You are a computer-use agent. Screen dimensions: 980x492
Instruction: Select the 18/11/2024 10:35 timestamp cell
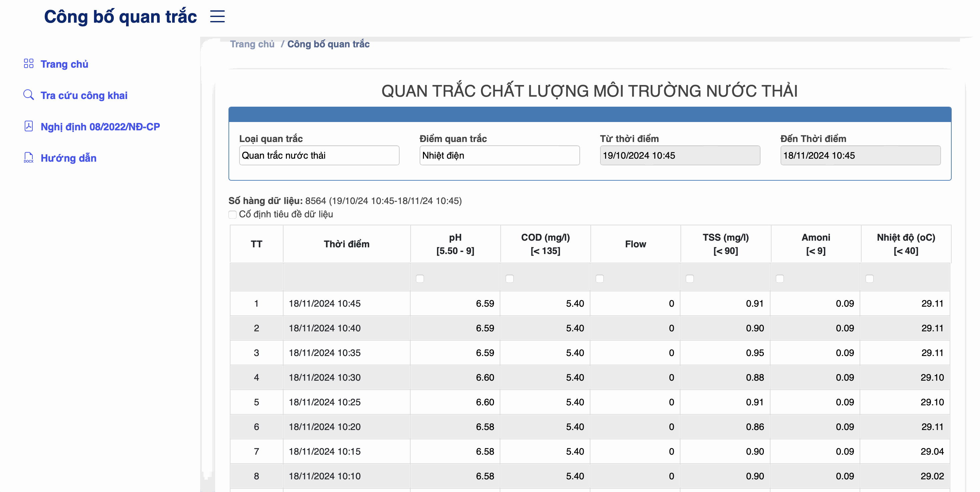coord(347,352)
